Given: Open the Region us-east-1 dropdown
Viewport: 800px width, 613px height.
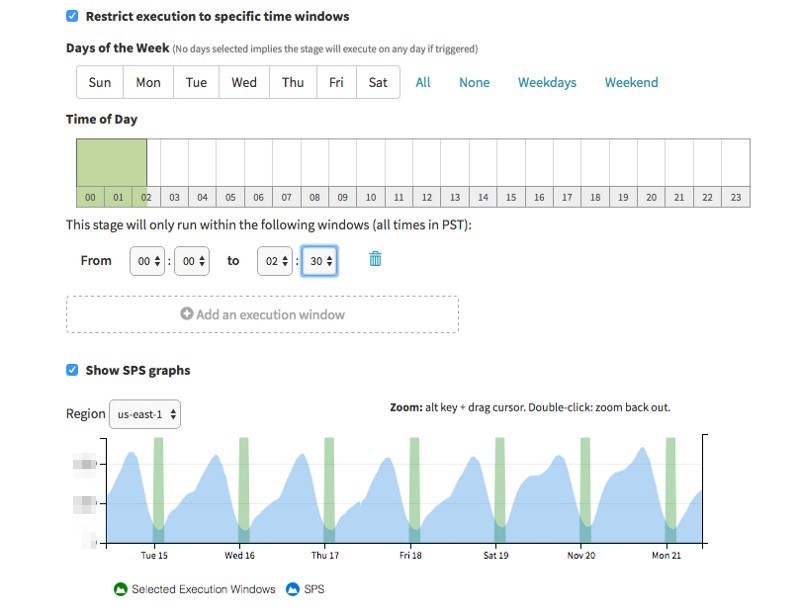Looking at the screenshot, I should coord(145,414).
